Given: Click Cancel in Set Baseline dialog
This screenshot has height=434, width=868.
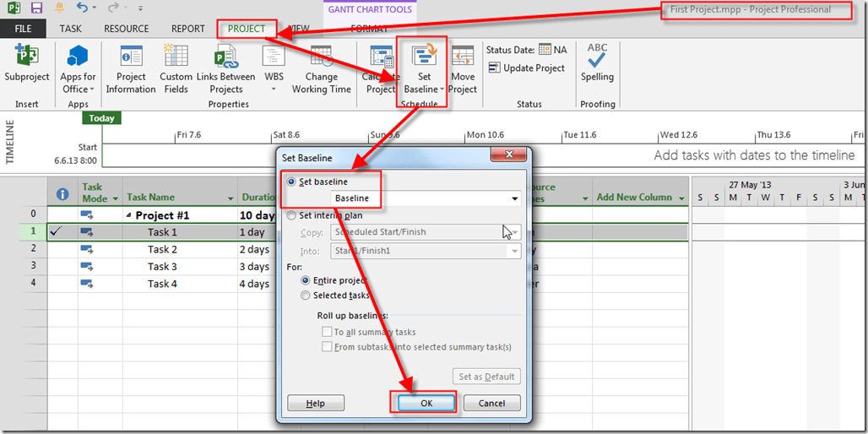Looking at the screenshot, I should pyautogui.click(x=491, y=404).
